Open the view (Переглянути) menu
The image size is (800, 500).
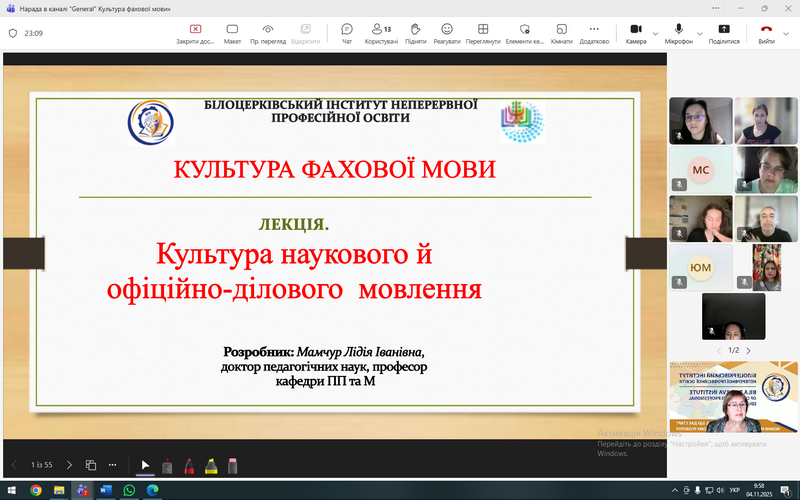[483, 33]
